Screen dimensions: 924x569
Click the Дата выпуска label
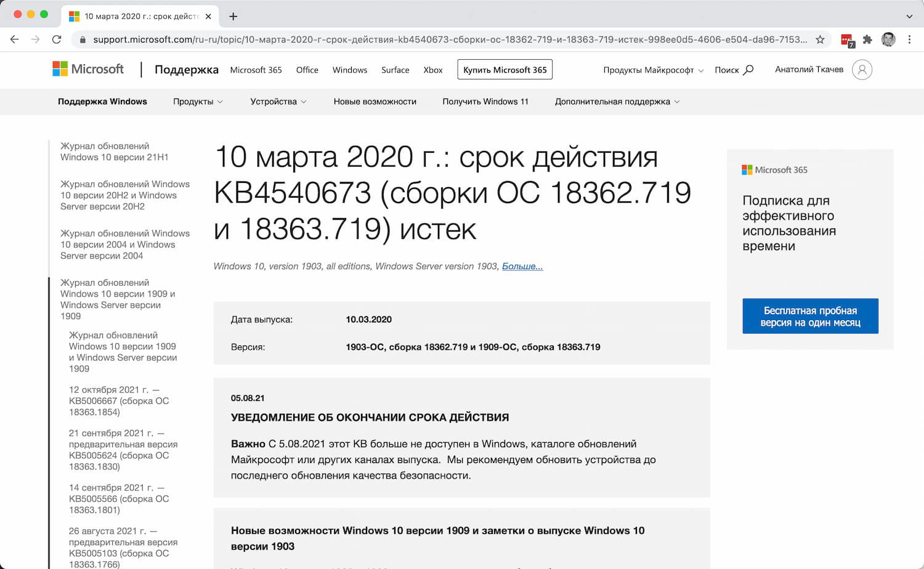[262, 320]
